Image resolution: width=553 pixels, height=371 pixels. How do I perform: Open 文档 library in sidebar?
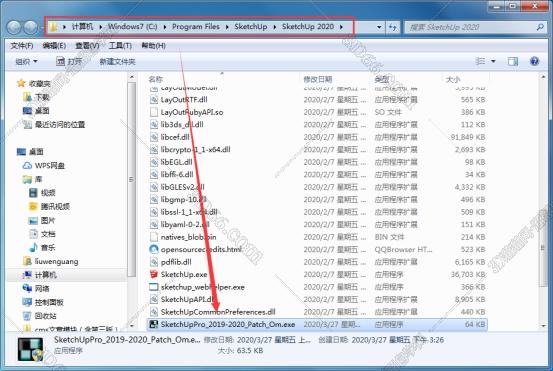click(x=42, y=234)
